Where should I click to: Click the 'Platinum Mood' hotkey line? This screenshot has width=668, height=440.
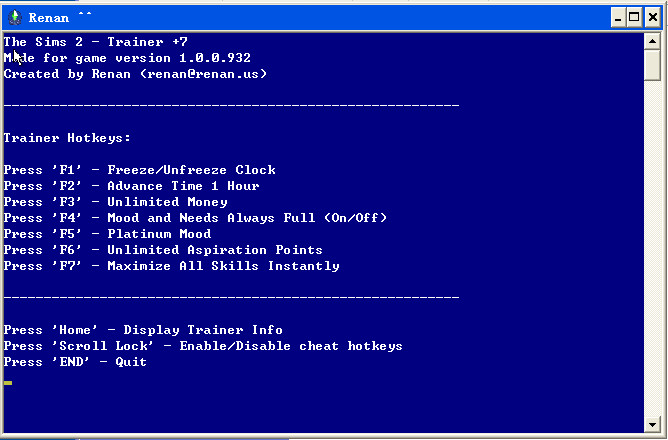(108, 234)
